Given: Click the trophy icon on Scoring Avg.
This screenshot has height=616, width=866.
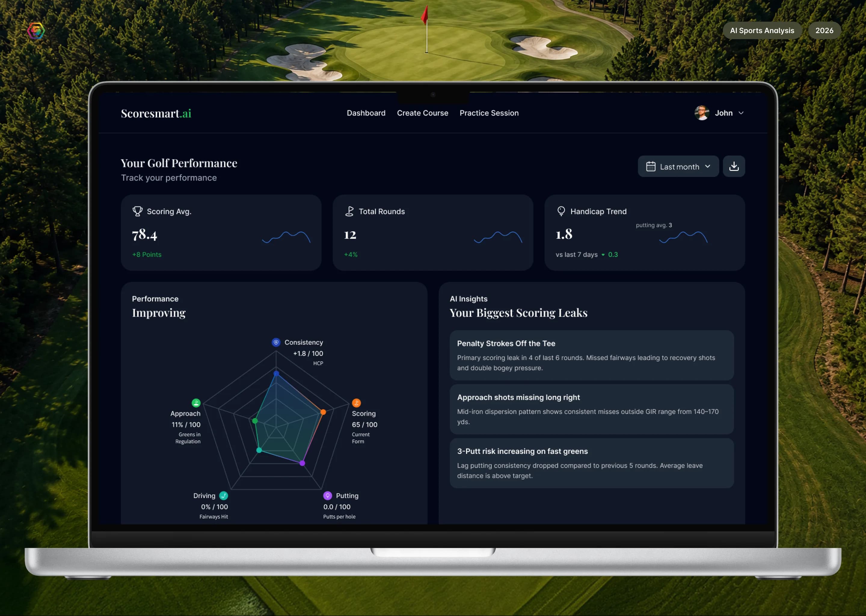Looking at the screenshot, I should pos(138,211).
